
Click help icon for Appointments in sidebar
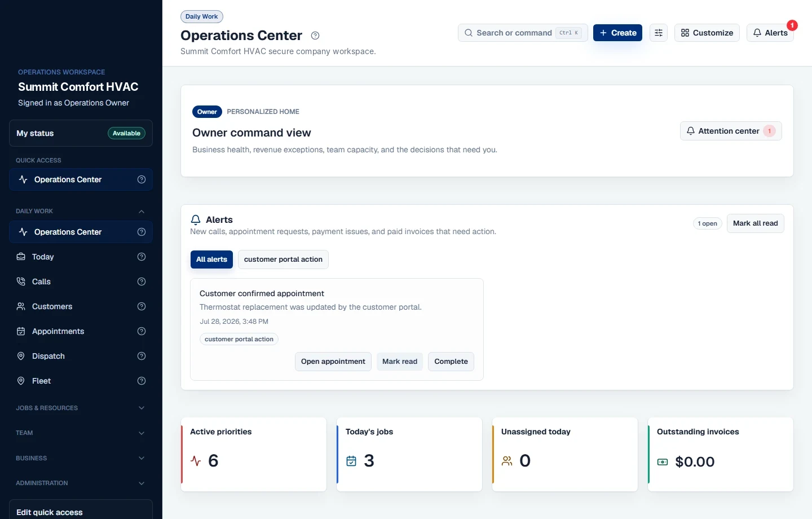click(x=142, y=331)
